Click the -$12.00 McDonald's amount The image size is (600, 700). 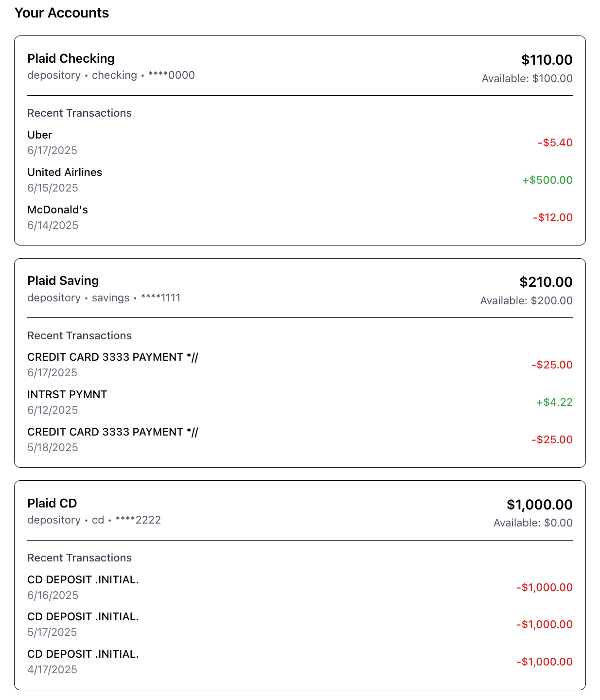tap(552, 217)
